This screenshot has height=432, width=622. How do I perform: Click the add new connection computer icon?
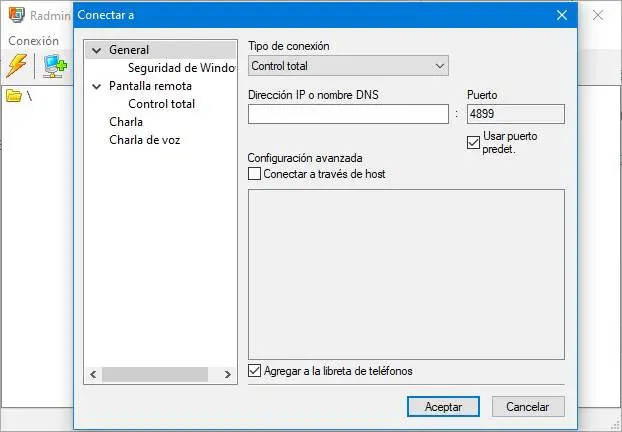[54, 67]
